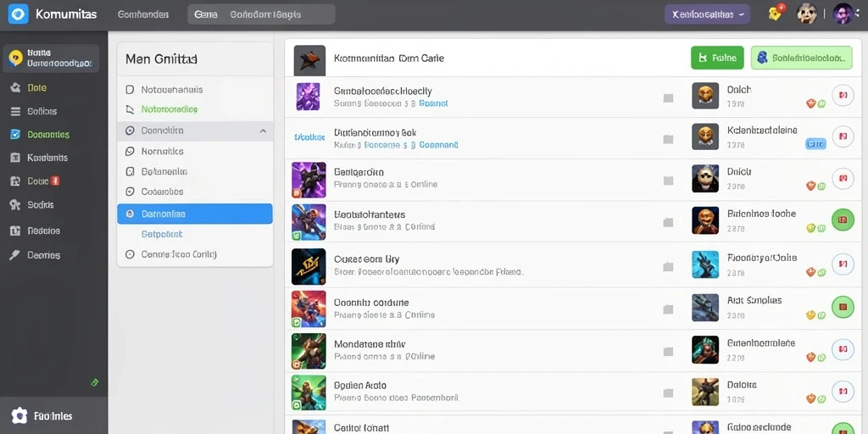Click the folder icon in Genoolooeoeclnloecity row

click(x=668, y=98)
